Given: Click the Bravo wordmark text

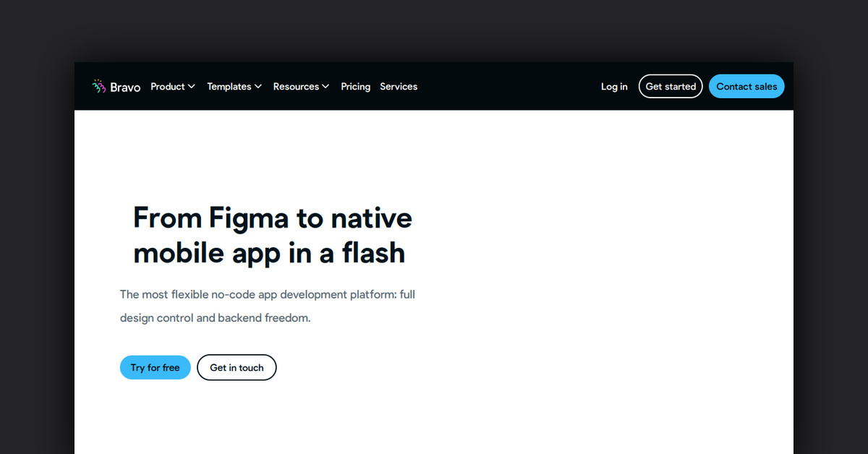Looking at the screenshot, I should click(x=125, y=87).
